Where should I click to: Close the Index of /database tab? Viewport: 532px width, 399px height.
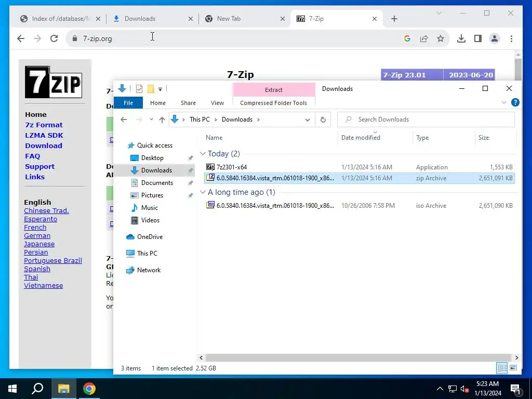tap(98, 19)
